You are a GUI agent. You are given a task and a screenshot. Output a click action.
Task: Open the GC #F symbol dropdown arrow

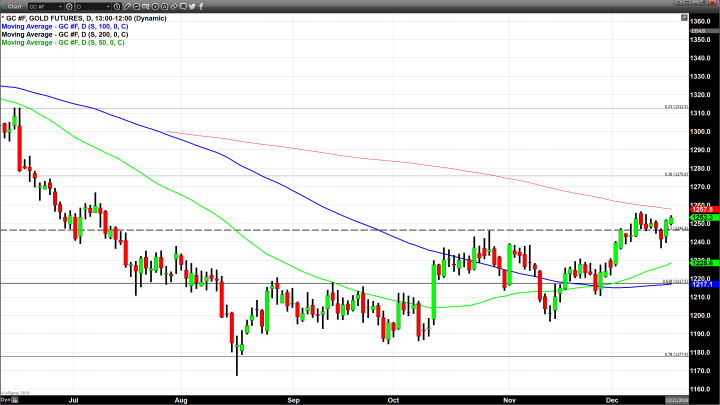(x=61, y=6)
